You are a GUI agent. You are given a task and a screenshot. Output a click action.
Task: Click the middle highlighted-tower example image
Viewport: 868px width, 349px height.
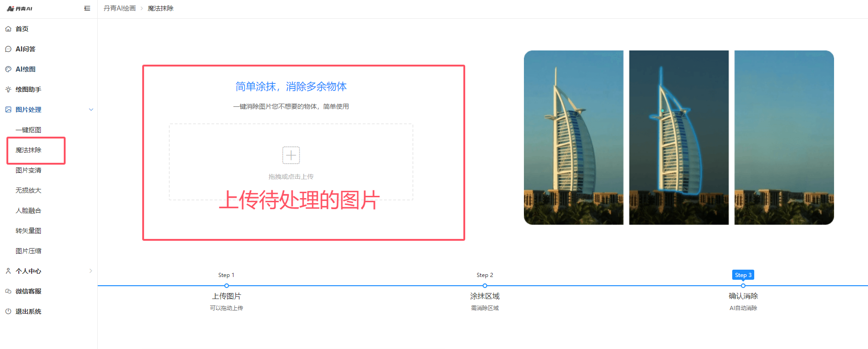679,138
